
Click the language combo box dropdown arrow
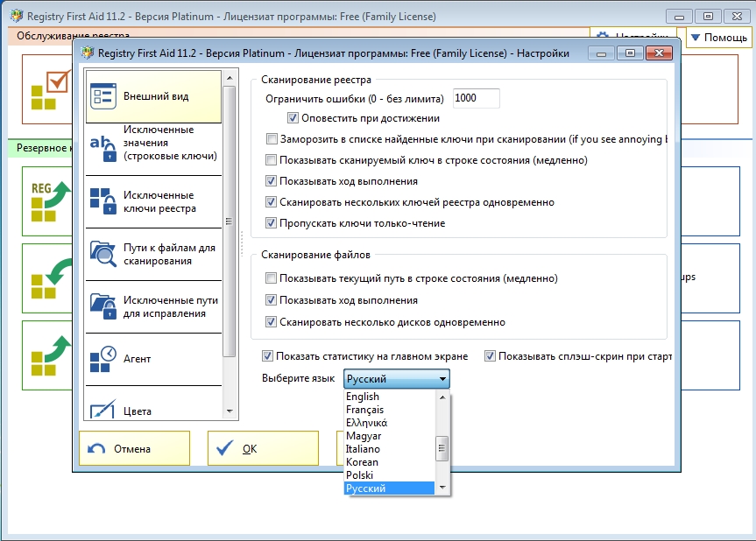click(442, 379)
